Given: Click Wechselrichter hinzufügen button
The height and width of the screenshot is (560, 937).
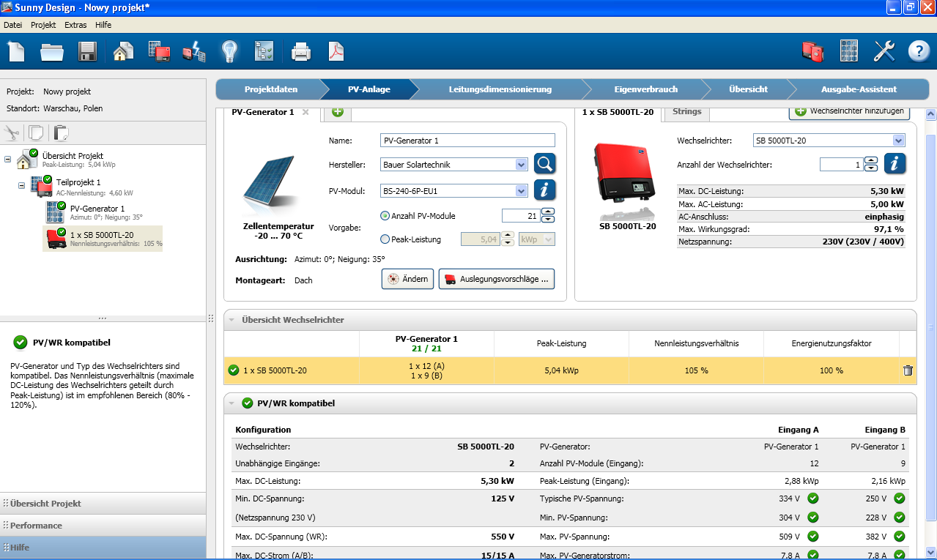Looking at the screenshot, I should pyautogui.click(x=850, y=112).
